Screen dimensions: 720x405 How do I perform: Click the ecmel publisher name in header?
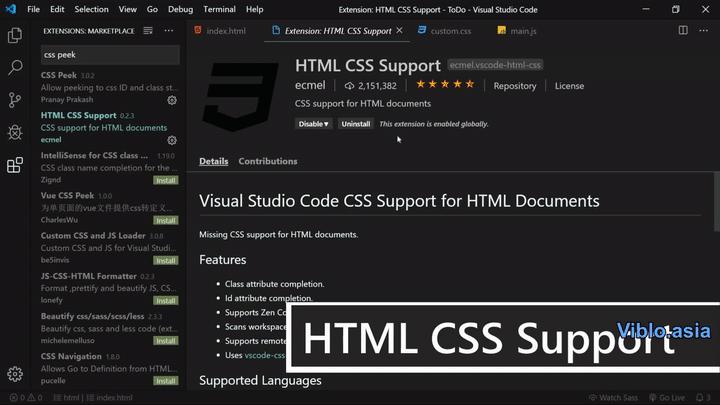(310, 85)
